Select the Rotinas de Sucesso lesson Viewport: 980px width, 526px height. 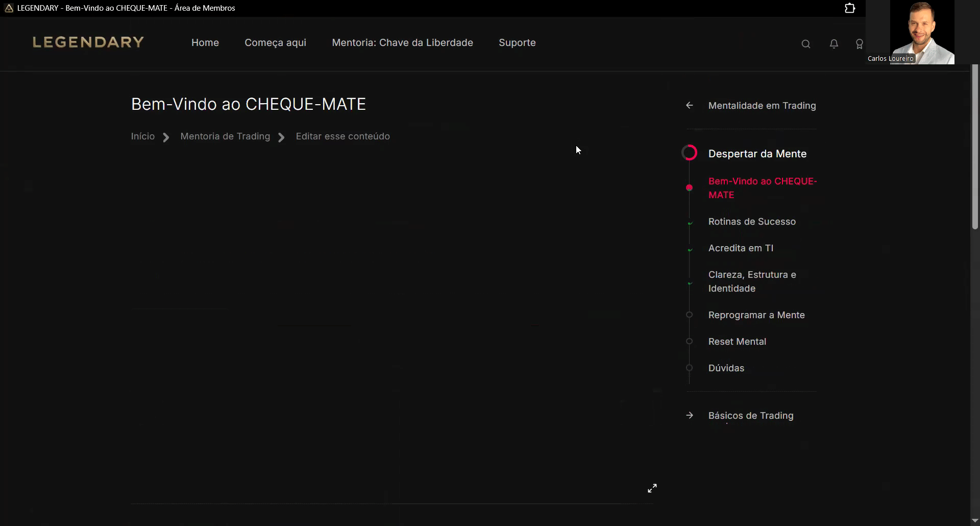click(x=751, y=222)
